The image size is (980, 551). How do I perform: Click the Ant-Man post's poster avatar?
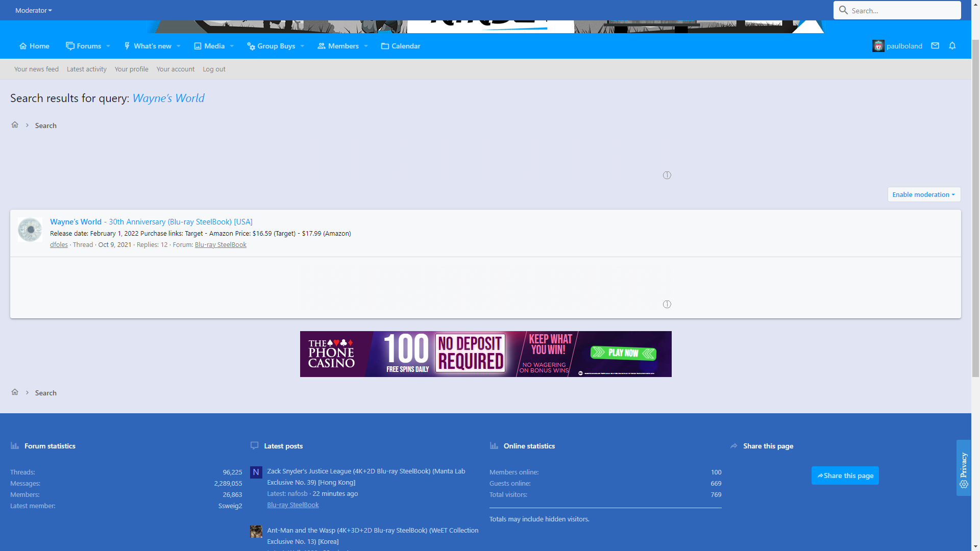click(x=256, y=532)
